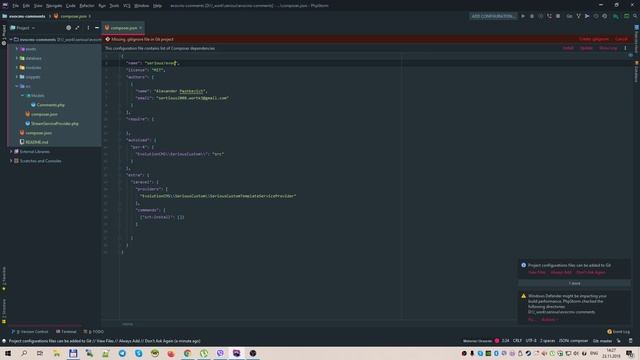The image size is (640, 360).
Task: Open the Edit menu
Action: coord(26,6)
